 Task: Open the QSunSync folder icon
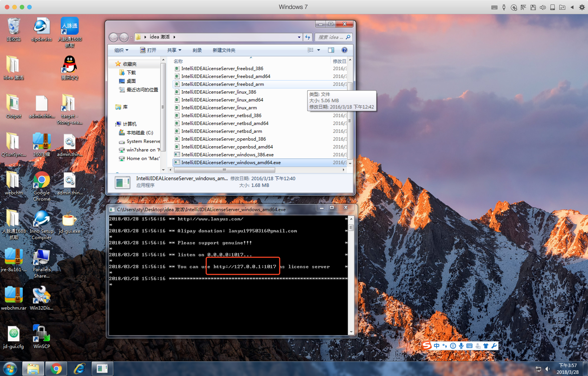click(14, 145)
